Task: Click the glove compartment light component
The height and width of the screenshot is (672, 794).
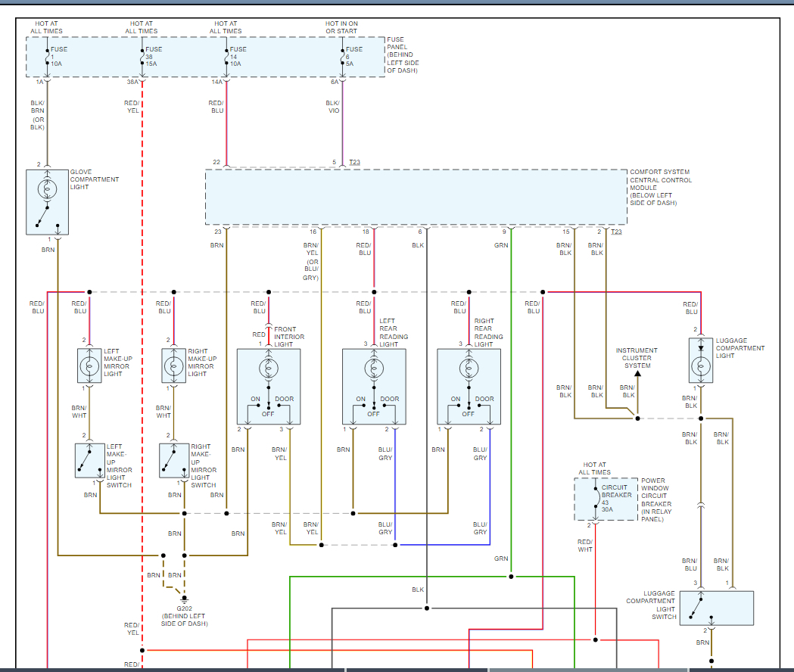Action: coord(48,202)
